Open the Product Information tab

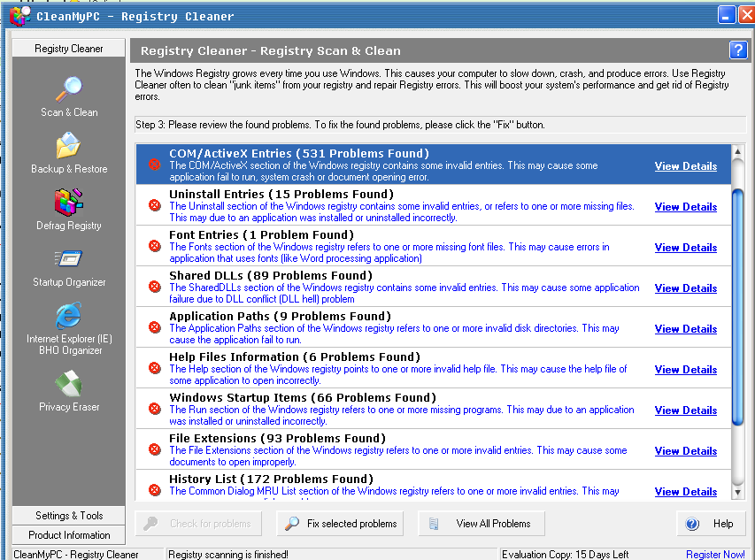(x=68, y=535)
